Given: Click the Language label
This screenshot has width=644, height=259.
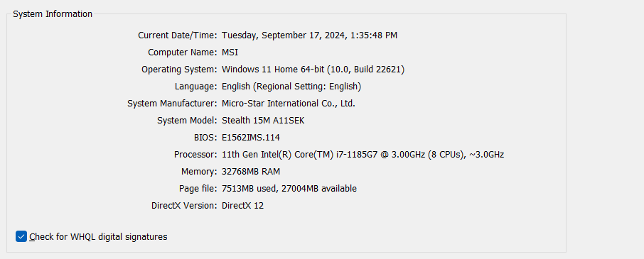Looking at the screenshot, I should click(x=196, y=87).
